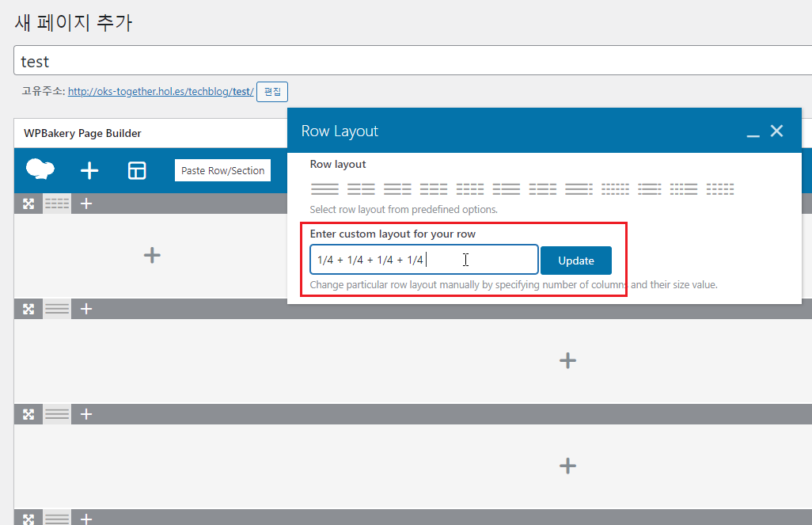The height and width of the screenshot is (525, 812).
Task: Open the first row's layout icon
Action: (x=57, y=204)
